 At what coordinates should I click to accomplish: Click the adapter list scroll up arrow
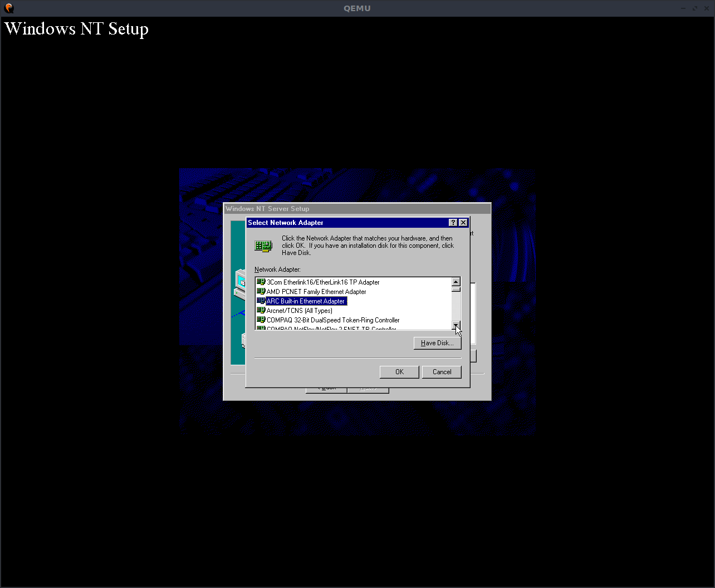coord(456,282)
